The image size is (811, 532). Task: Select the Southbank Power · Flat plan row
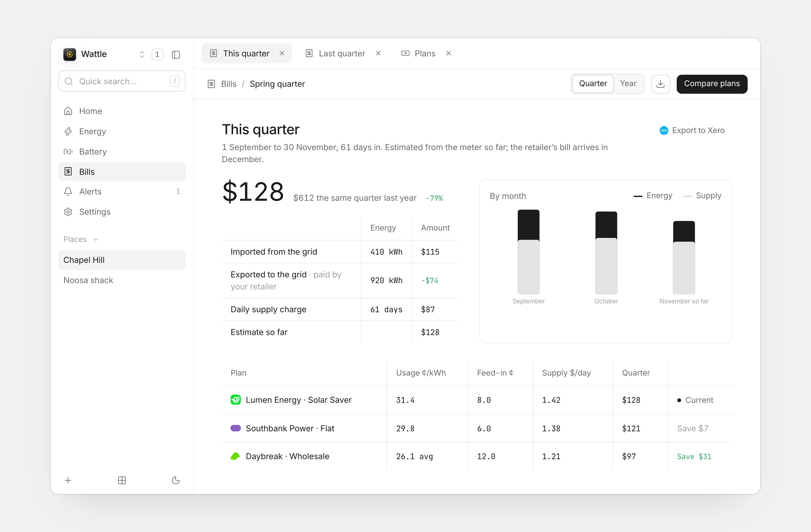[x=477, y=429]
